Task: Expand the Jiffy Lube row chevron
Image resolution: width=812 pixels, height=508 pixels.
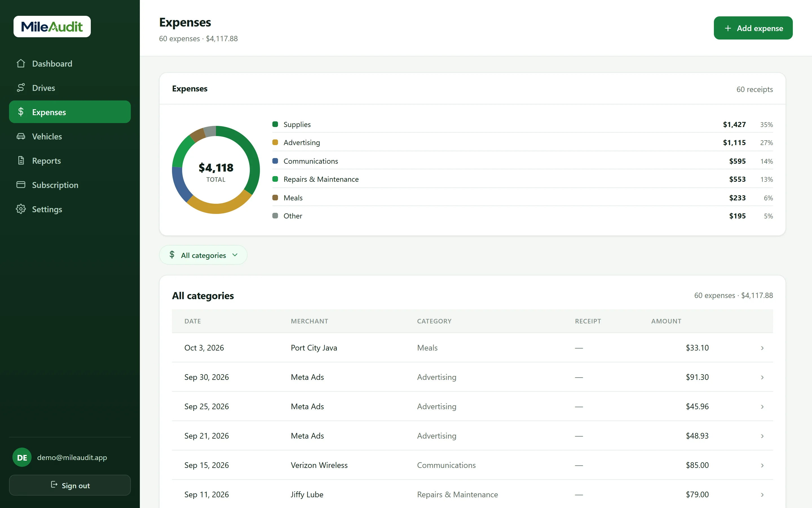Action: click(x=762, y=494)
